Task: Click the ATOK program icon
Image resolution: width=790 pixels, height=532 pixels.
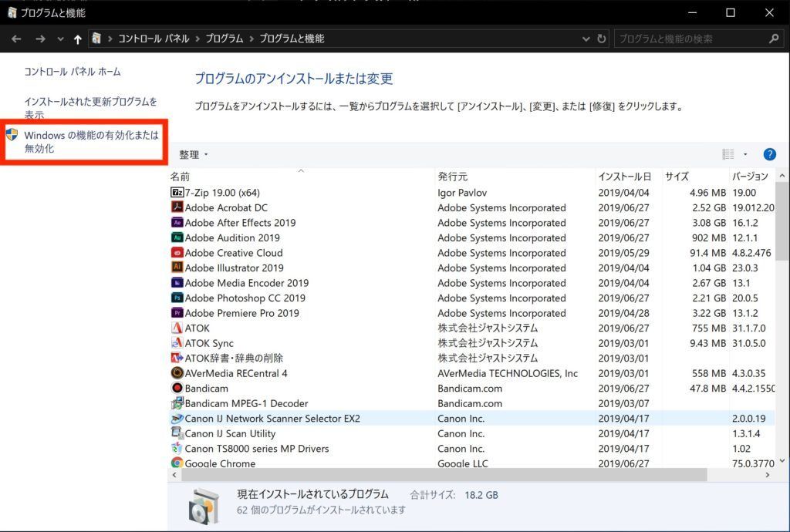Action: pyautogui.click(x=177, y=328)
